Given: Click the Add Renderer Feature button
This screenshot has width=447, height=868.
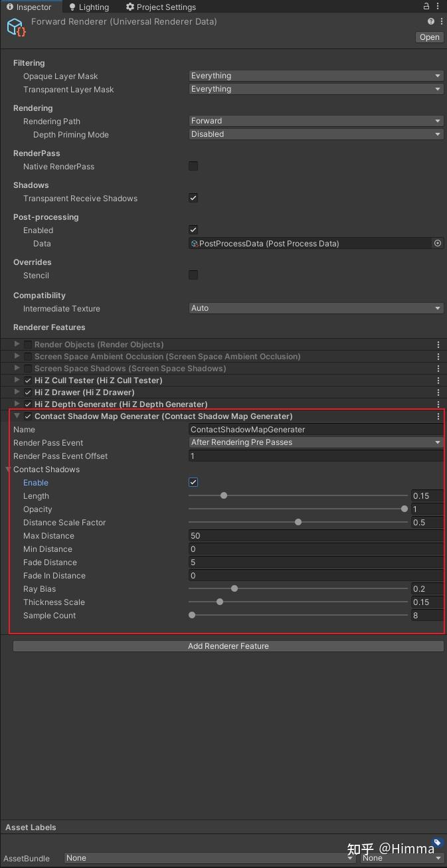Looking at the screenshot, I should [228, 646].
